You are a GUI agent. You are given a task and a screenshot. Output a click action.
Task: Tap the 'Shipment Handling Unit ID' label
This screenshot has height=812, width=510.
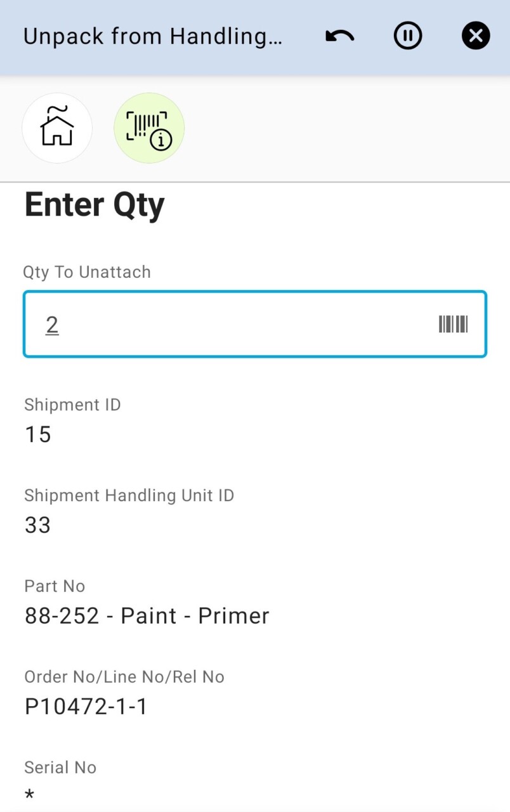129,495
